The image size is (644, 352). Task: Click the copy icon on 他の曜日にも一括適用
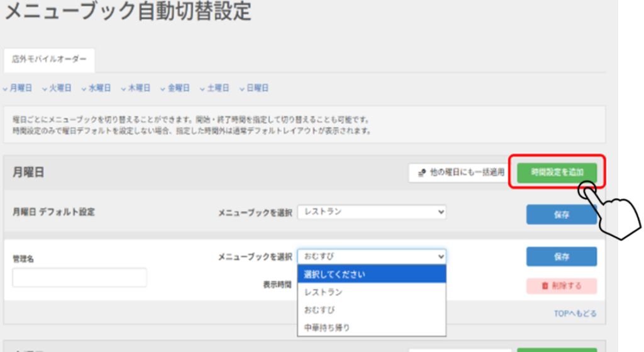(421, 172)
